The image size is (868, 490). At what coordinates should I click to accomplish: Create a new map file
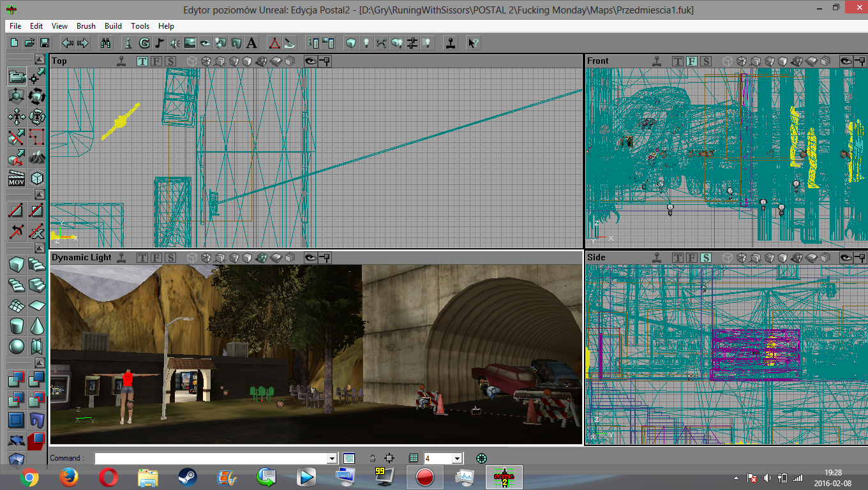click(x=14, y=43)
